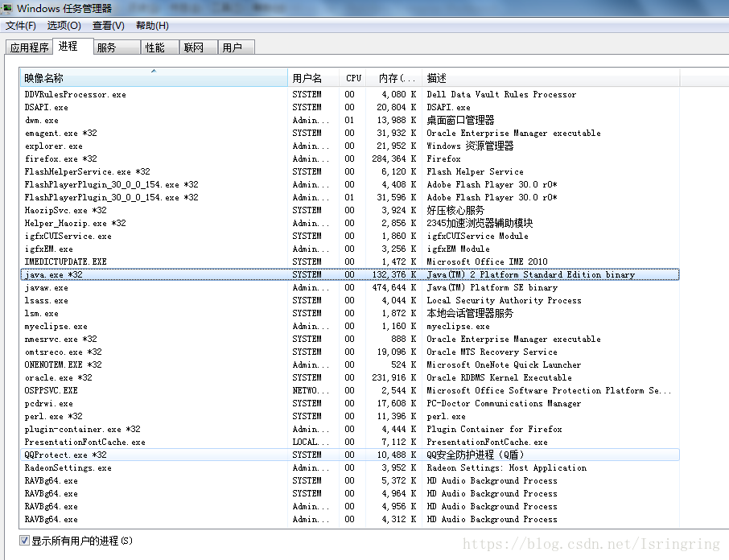Image resolution: width=729 pixels, height=560 pixels.
Task: Select the explorer.exe process
Action: 350,146
